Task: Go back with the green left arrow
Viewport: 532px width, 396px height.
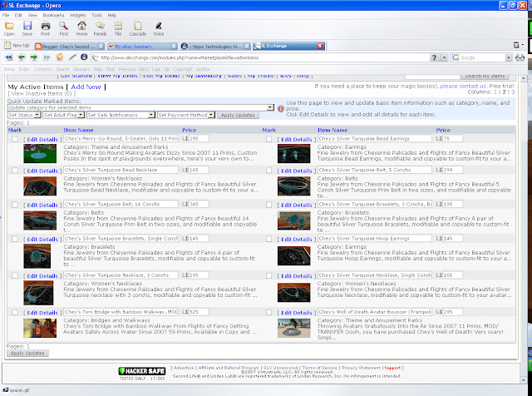Action: 22,57
